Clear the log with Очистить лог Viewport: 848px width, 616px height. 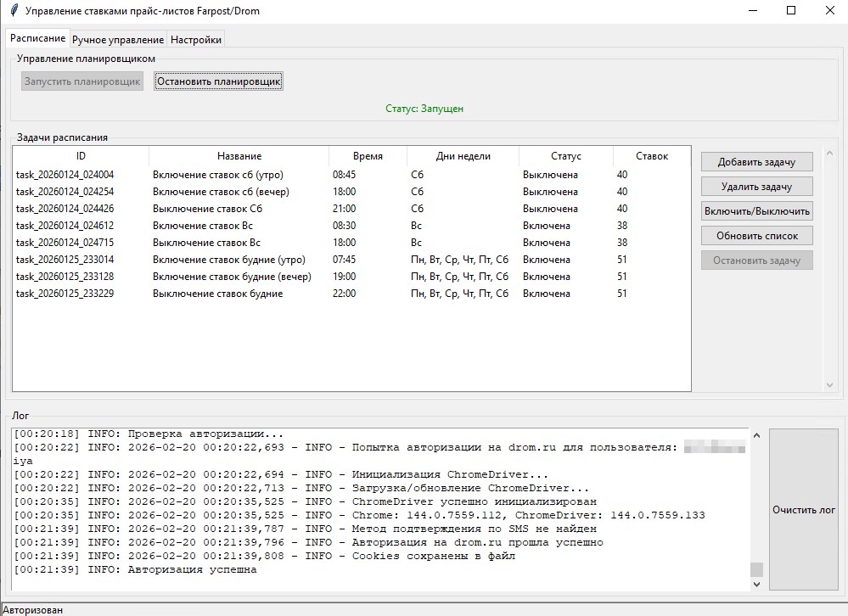[x=803, y=510]
